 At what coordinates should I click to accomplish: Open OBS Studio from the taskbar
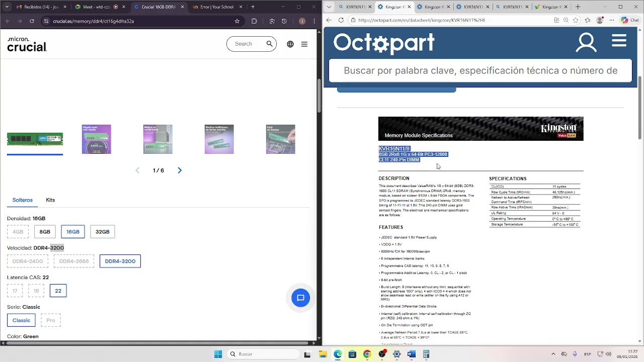coord(382,354)
